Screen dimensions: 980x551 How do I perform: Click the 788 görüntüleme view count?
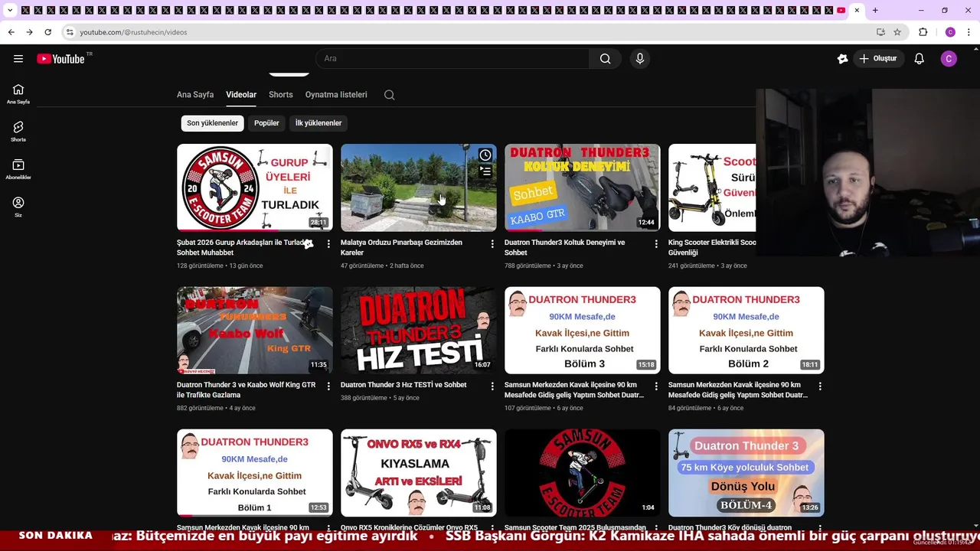click(528, 266)
